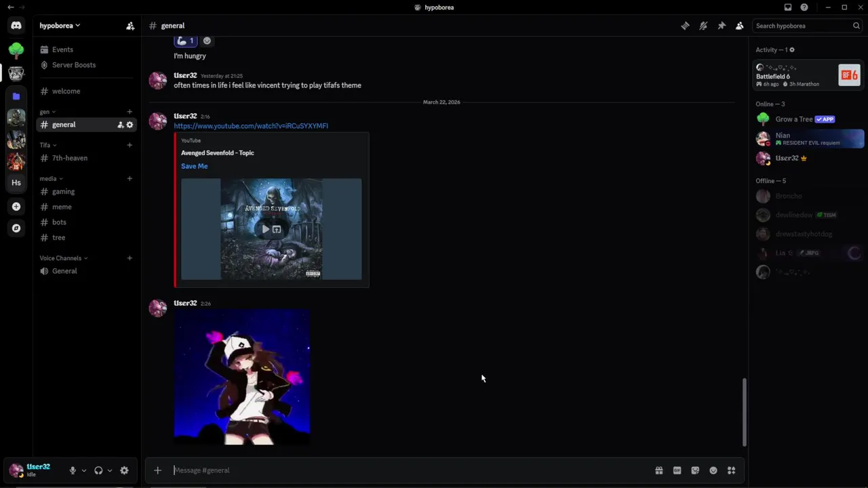Open GIF picker icon
The image size is (868, 488).
tap(677, 470)
